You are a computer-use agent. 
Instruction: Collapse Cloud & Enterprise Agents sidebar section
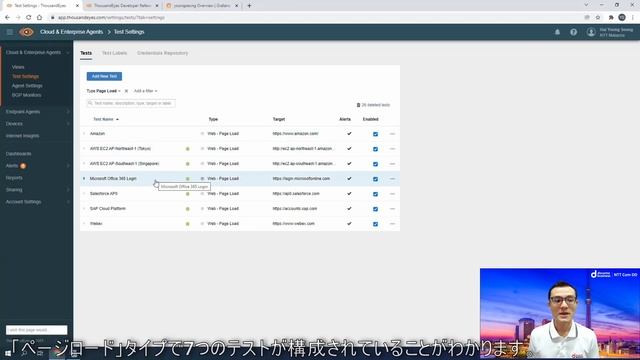[x=68, y=53]
